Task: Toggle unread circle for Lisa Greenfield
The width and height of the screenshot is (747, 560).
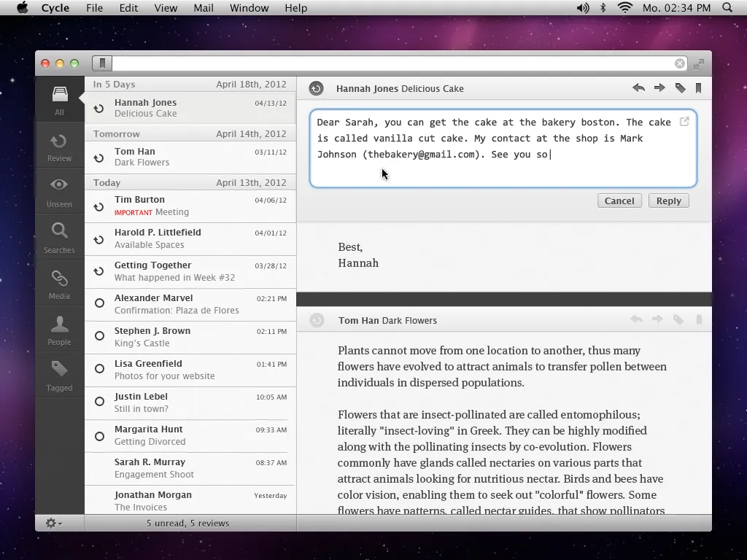Action: 99,369
